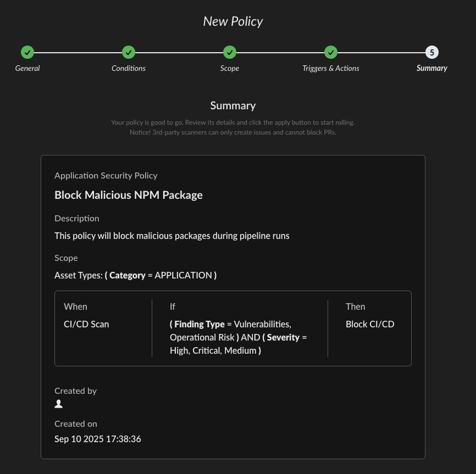476x474 pixels.
Task: Click the CI/CD Scan trigger value
Action: point(86,324)
